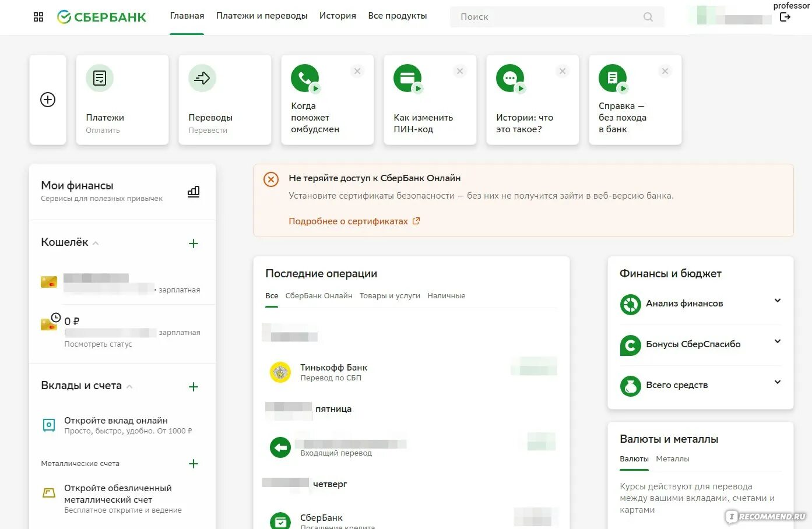The width and height of the screenshot is (812, 529).
Task: Click the incoming transfer arrow icon
Action: coord(280,447)
